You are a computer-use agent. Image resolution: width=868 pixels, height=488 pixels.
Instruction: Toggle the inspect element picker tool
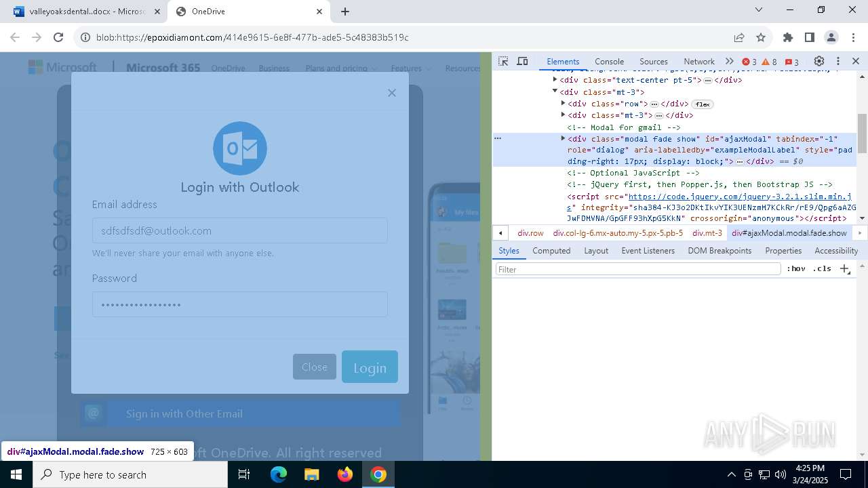[503, 61]
